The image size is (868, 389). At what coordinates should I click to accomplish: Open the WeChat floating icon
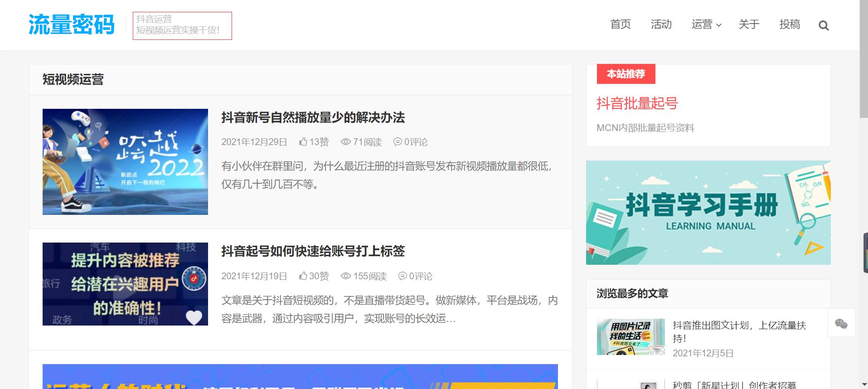tap(841, 323)
